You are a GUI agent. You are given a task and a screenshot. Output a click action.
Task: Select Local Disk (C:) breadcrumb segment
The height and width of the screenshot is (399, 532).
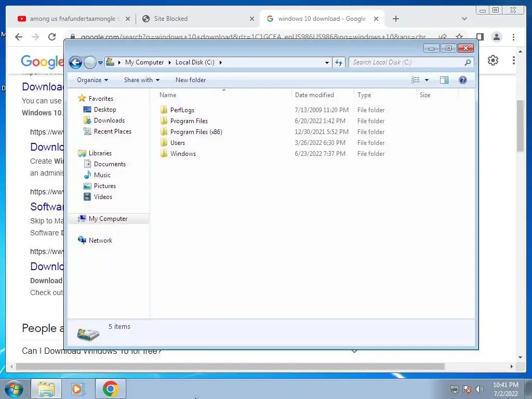point(195,62)
